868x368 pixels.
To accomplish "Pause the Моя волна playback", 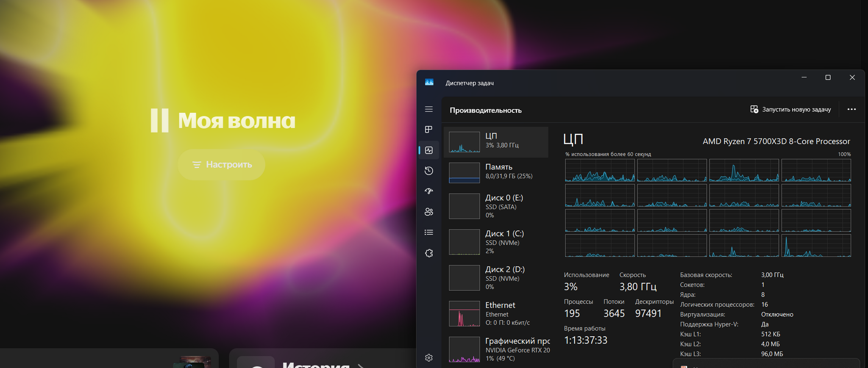I will pos(160,121).
